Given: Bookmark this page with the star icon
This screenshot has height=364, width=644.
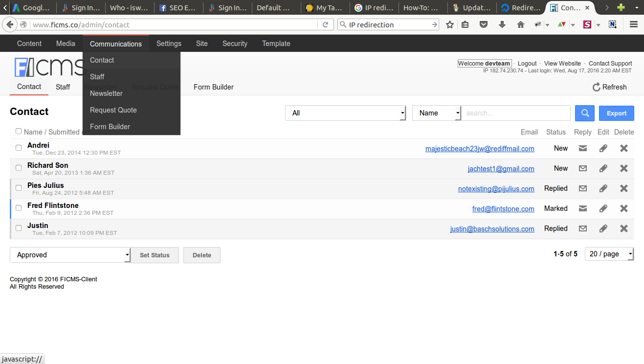Looking at the screenshot, I should point(450,24).
